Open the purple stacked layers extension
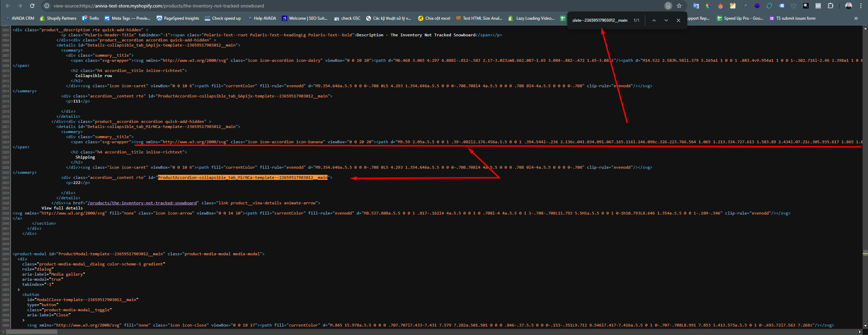 (x=757, y=6)
